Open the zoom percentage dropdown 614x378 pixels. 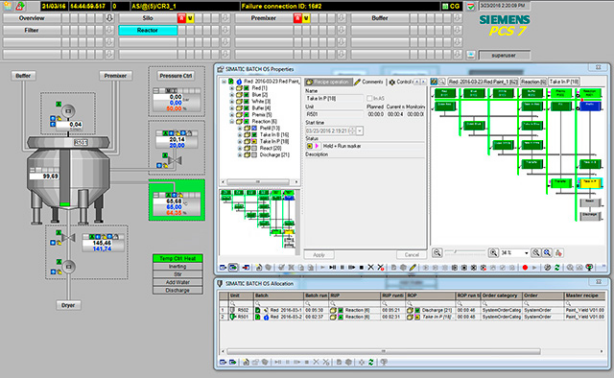click(x=526, y=253)
